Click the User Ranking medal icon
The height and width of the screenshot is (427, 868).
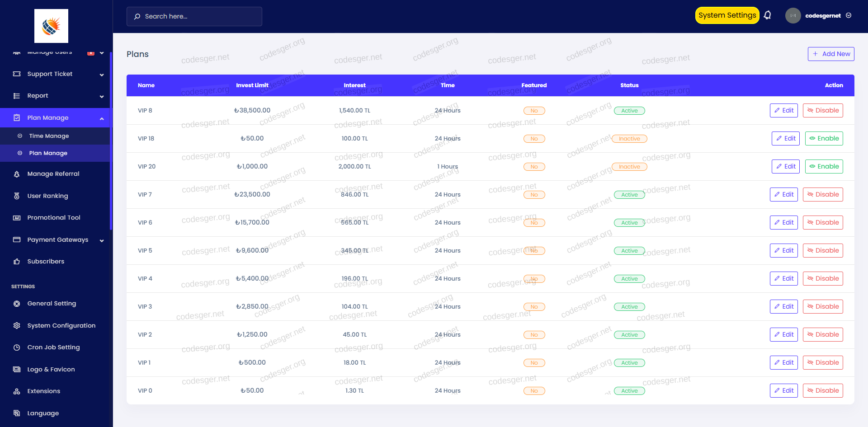17,196
